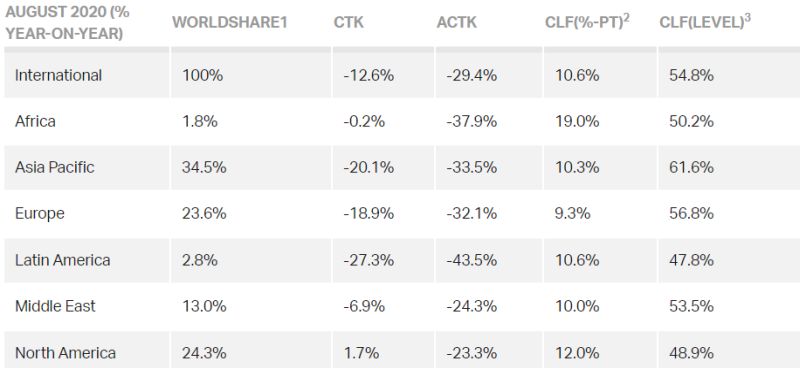Click the ACTK column header
The image size is (800, 368).
point(457,22)
